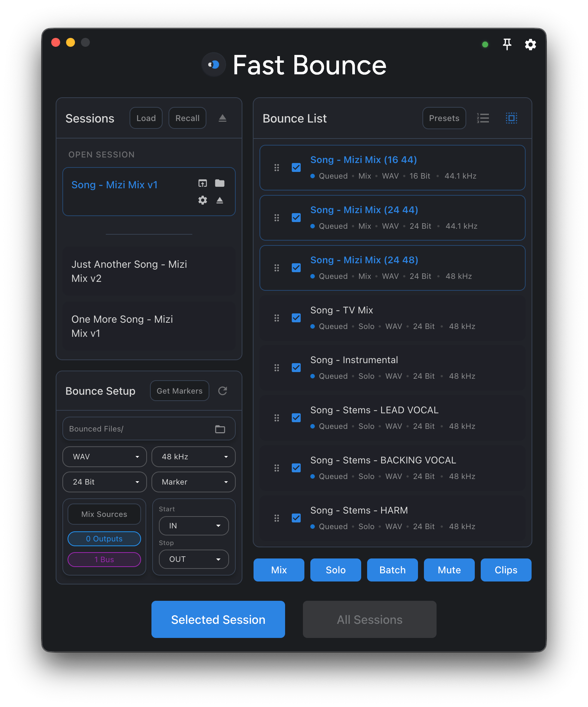588x707 pixels.
Task: Grab drag handle of Stems - LEAD VOCAL
Action: [x=277, y=418]
